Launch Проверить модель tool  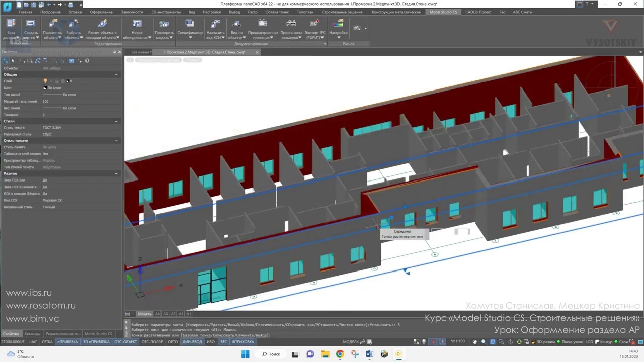point(164,29)
